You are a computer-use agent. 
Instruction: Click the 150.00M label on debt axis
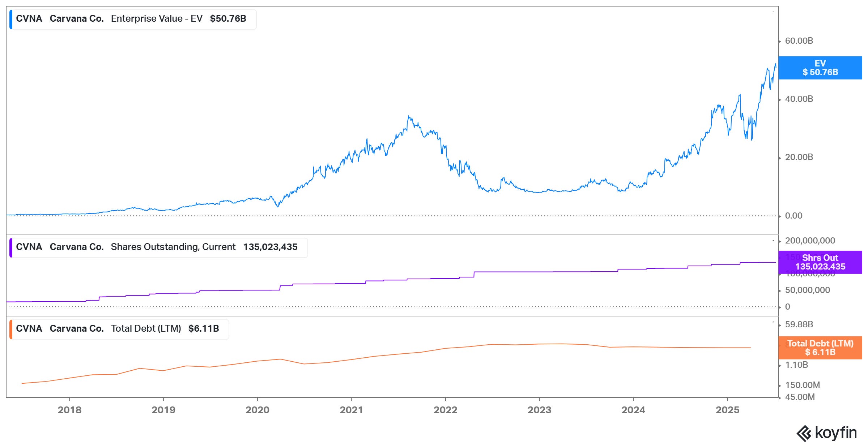[x=802, y=385]
